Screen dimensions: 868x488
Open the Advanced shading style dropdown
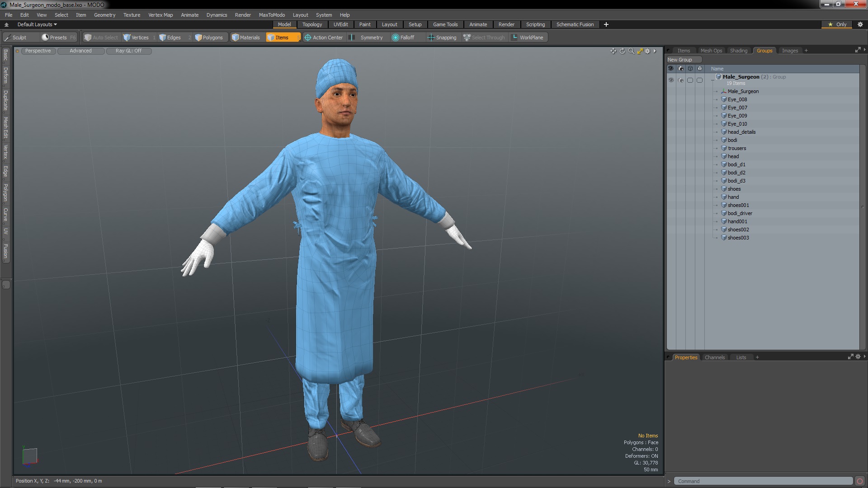pyautogui.click(x=80, y=51)
